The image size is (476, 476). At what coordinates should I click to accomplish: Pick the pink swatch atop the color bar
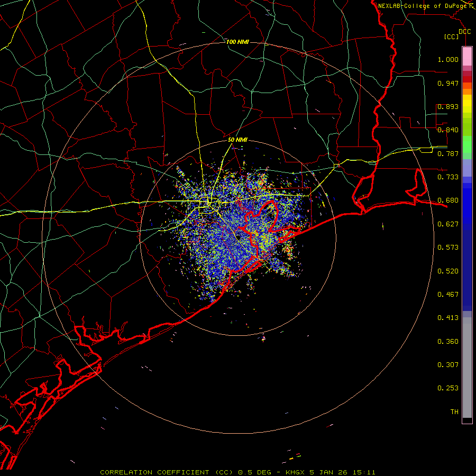(467, 57)
